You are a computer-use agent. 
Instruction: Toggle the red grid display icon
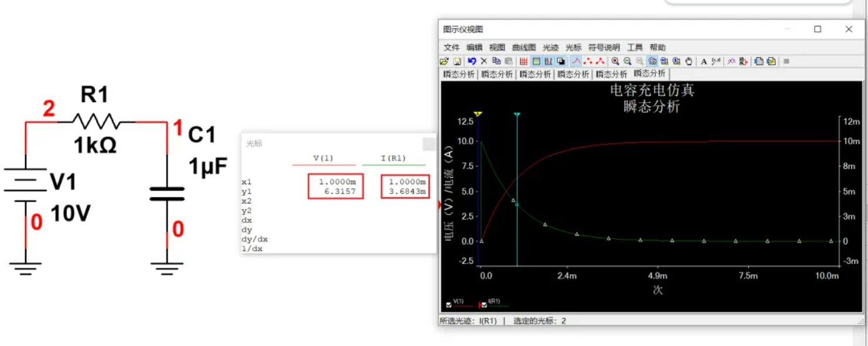coord(523,61)
